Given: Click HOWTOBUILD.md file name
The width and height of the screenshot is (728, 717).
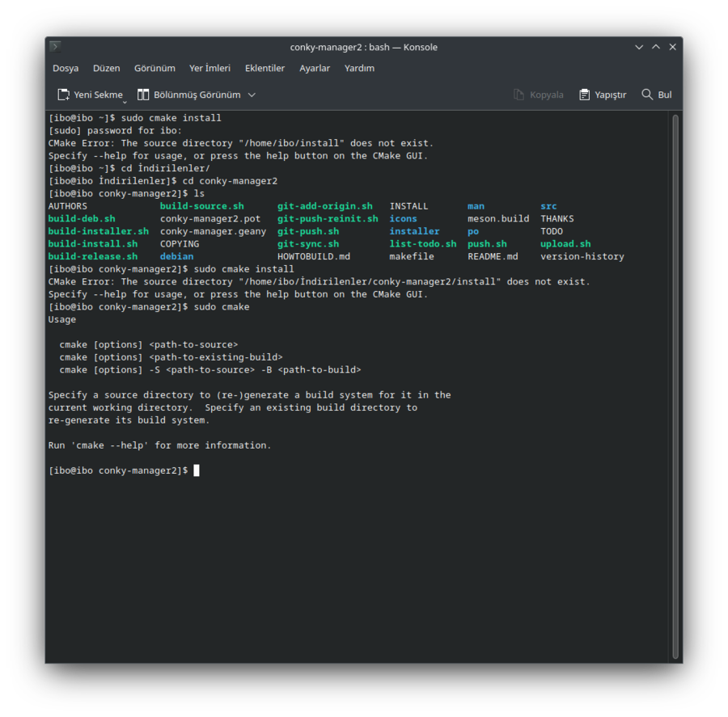Looking at the screenshot, I should 314,256.
